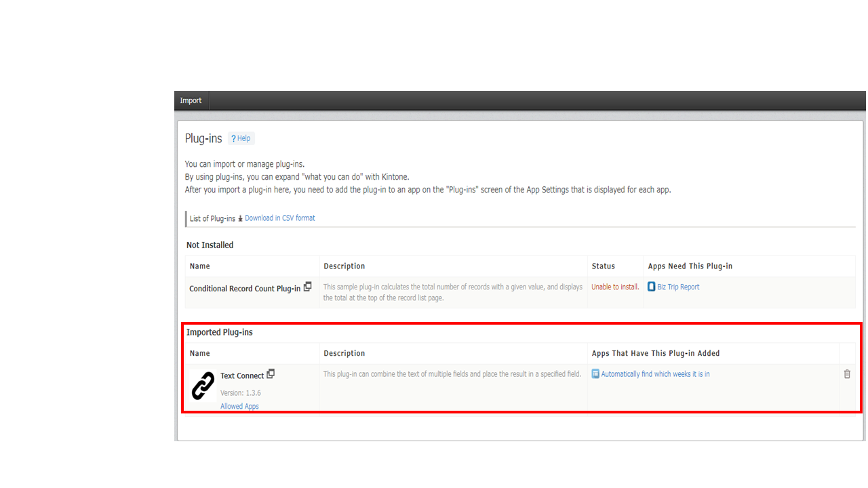Select the Import tab
Screen dimensions: 868x488
[191, 100]
